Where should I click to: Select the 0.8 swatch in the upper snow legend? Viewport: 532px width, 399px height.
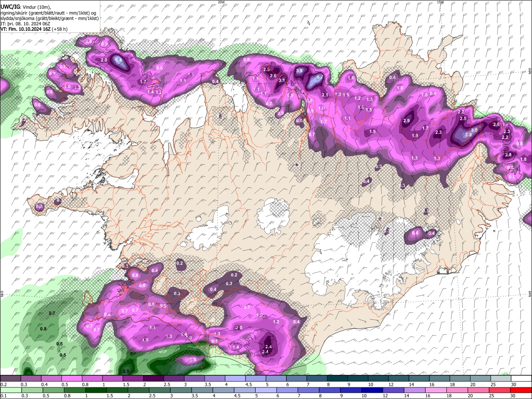click(x=92, y=379)
